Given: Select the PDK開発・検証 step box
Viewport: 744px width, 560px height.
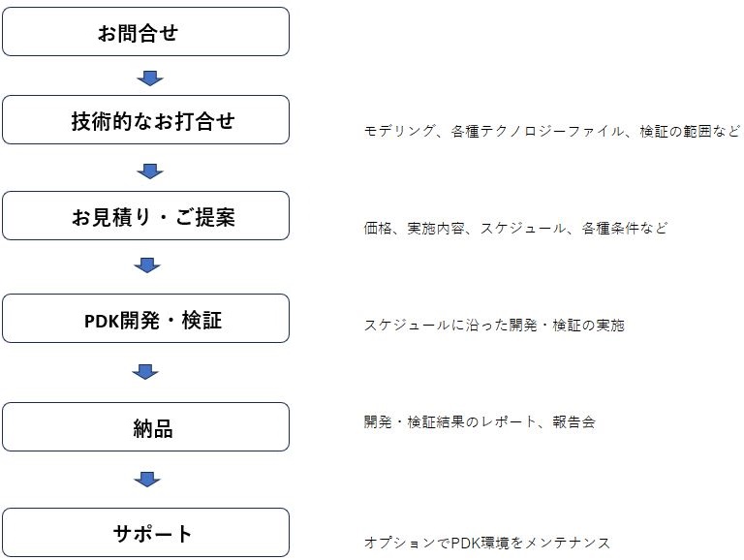Looking at the screenshot, I should tap(145, 319).
